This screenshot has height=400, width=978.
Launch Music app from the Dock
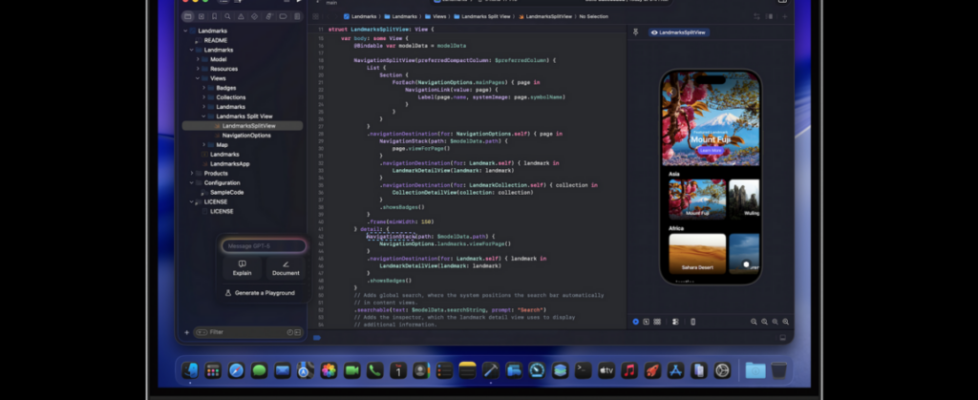629,371
